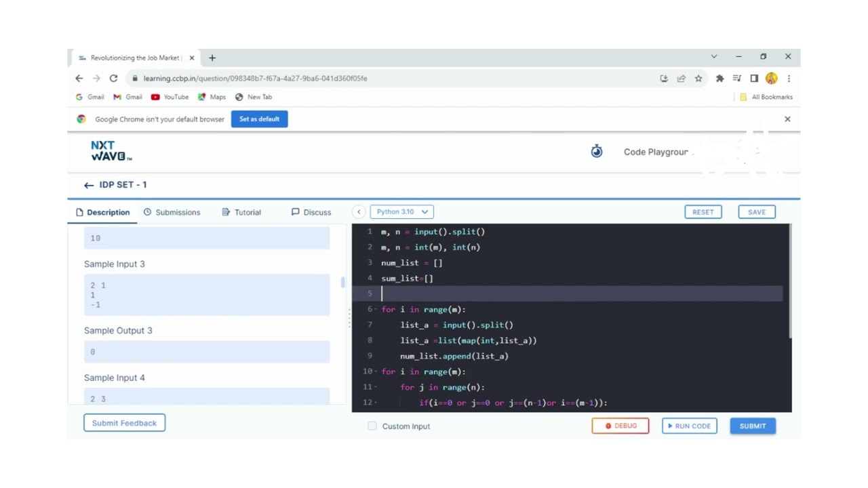Reload the current page
The image size is (868, 488).
coord(113,78)
